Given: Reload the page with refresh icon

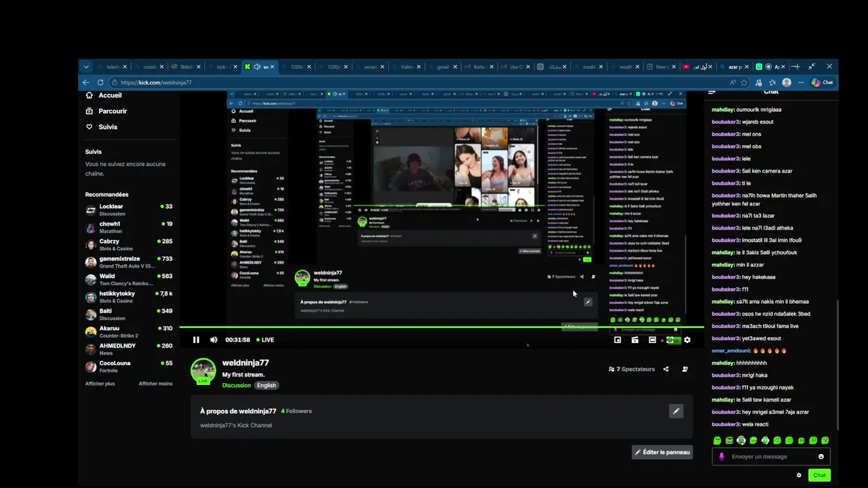Looking at the screenshot, I should tap(100, 83).
